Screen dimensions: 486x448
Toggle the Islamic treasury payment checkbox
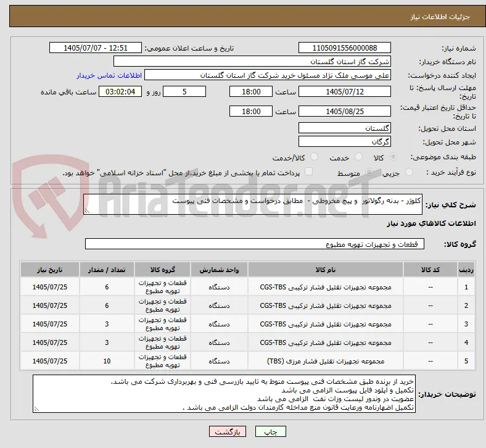(x=309, y=172)
